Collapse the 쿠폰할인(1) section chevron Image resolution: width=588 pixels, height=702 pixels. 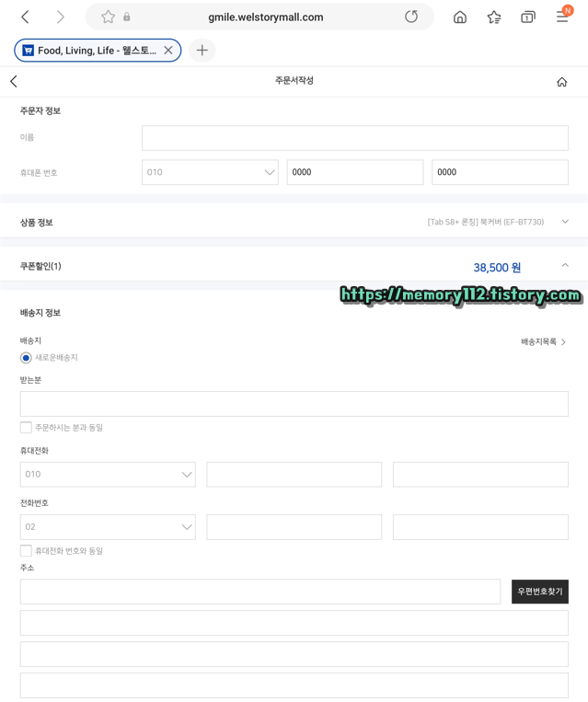point(565,266)
